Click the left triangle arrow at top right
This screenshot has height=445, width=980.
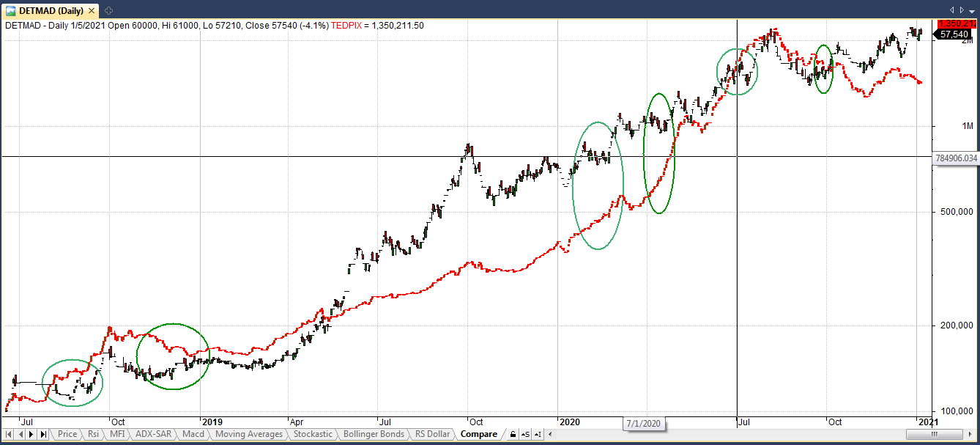tap(951, 10)
